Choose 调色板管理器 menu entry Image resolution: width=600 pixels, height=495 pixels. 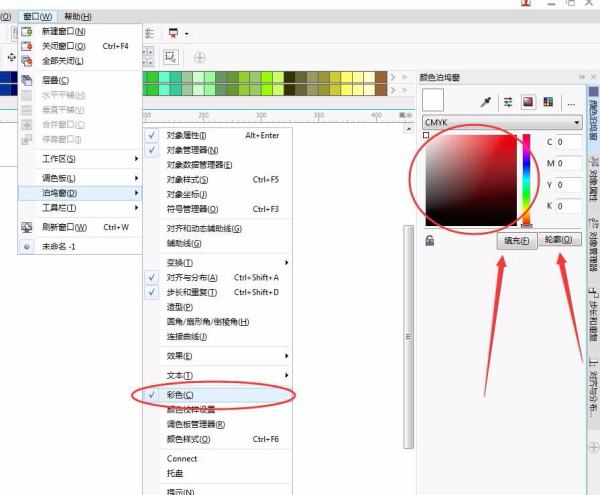(x=218, y=424)
